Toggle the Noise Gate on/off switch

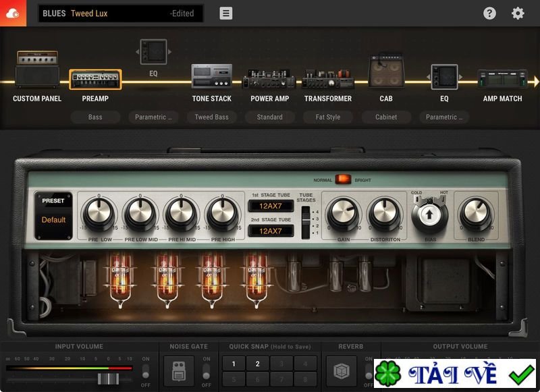(207, 372)
